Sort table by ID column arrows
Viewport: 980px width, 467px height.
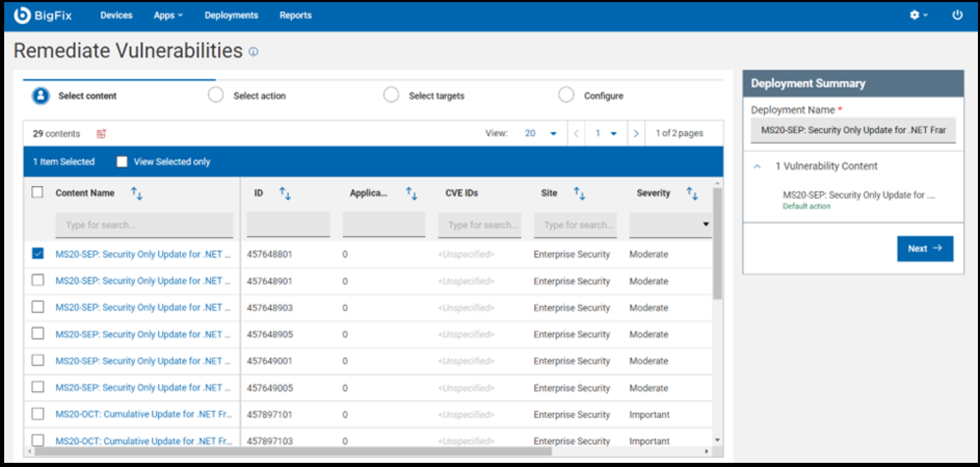(x=285, y=193)
